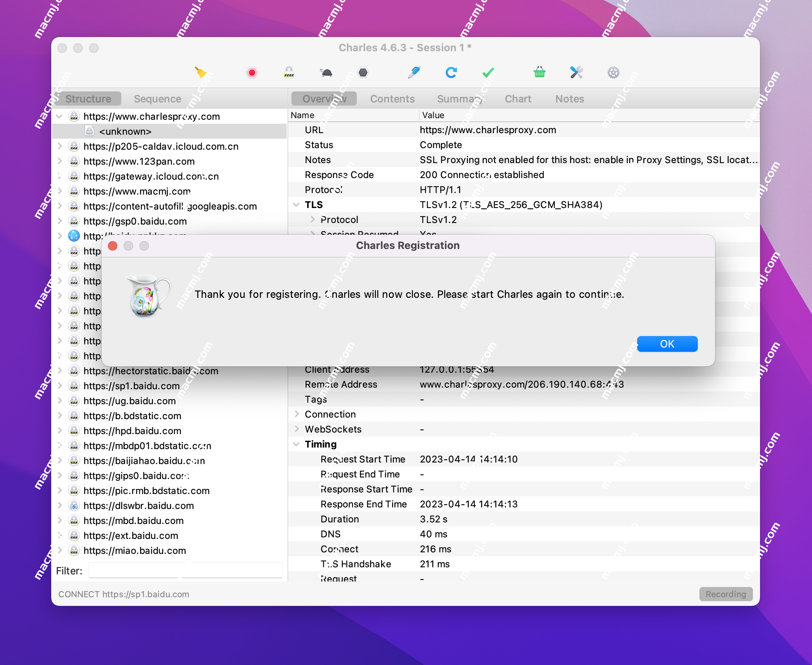Open the Summary tab
The image size is (812, 665).
pyautogui.click(x=460, y=98)
